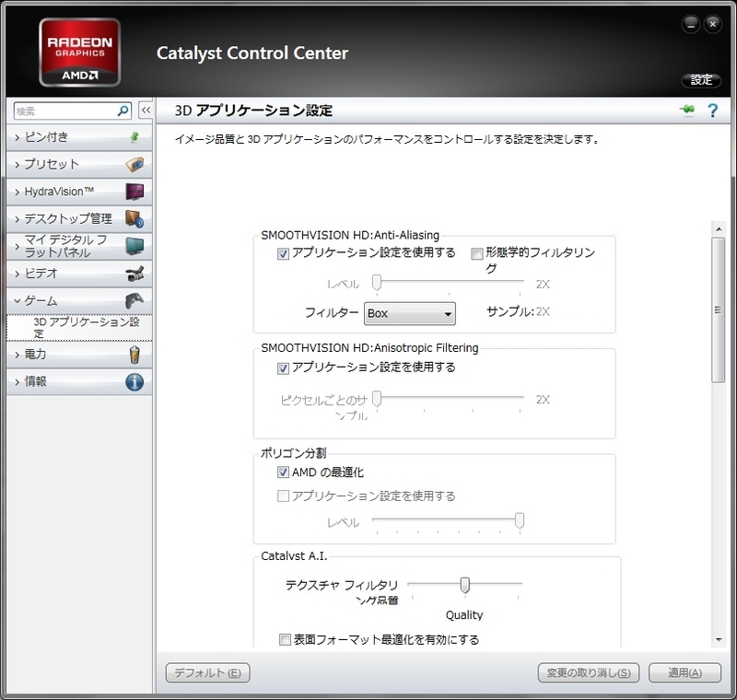Image resolution: width=737 pixels, height=700 pixels.
Task: Click the scrollbar up arrow
Action: coord(719,229)
